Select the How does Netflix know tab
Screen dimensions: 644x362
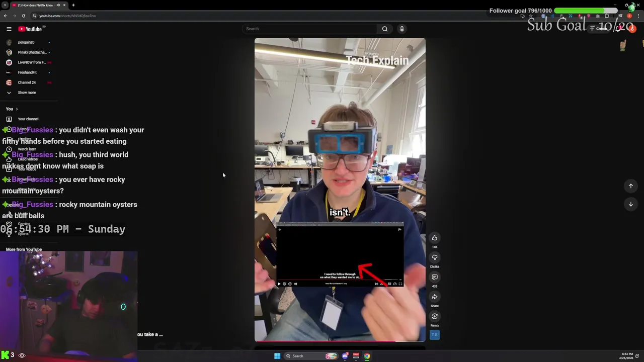(x=39, y=5)
